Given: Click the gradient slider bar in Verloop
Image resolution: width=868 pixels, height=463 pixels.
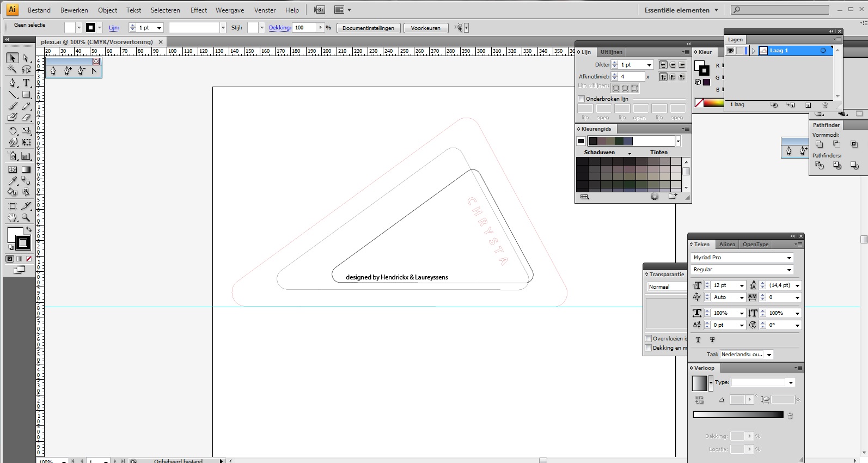Looking at the screenshot, I should (x=738, y=415).
